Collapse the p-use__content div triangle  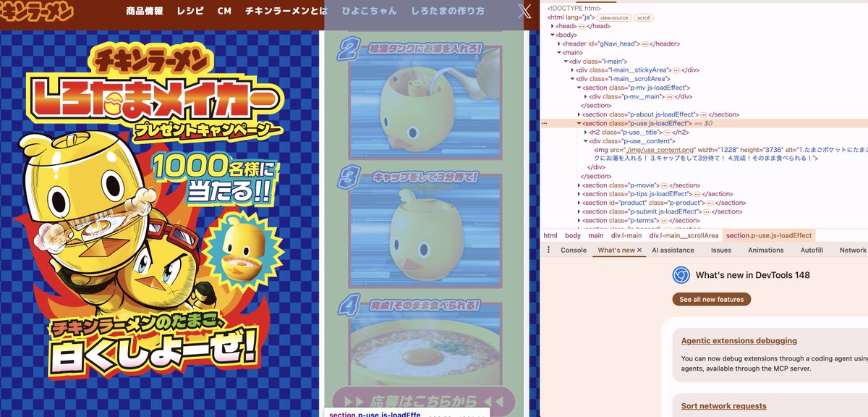[x=585, y=141]
